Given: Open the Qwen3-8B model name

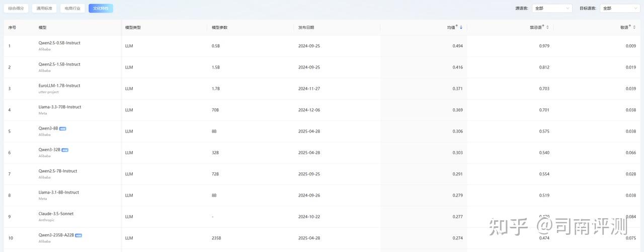Looking at the screenshot, I should (48, 128).
